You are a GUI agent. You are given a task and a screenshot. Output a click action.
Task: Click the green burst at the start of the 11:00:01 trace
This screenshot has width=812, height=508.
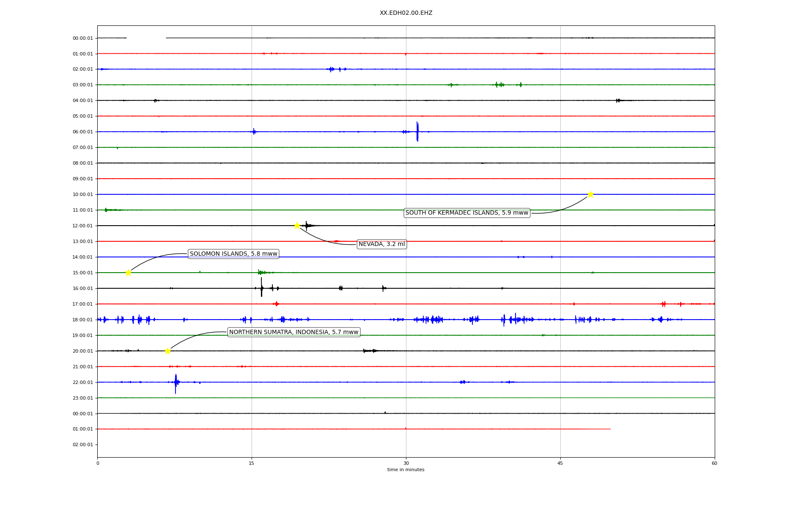click(x=106, y=210)
